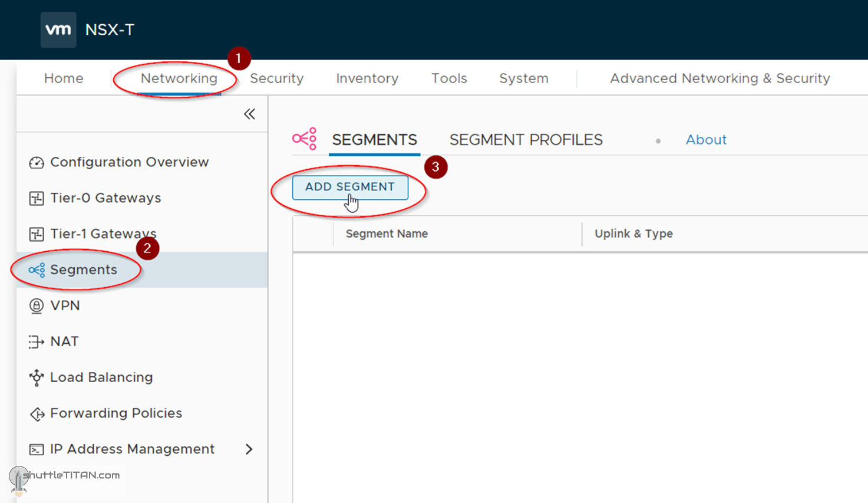Select Segments in the left sidebar
The image size is (868, 503).
tap(84, 270)
